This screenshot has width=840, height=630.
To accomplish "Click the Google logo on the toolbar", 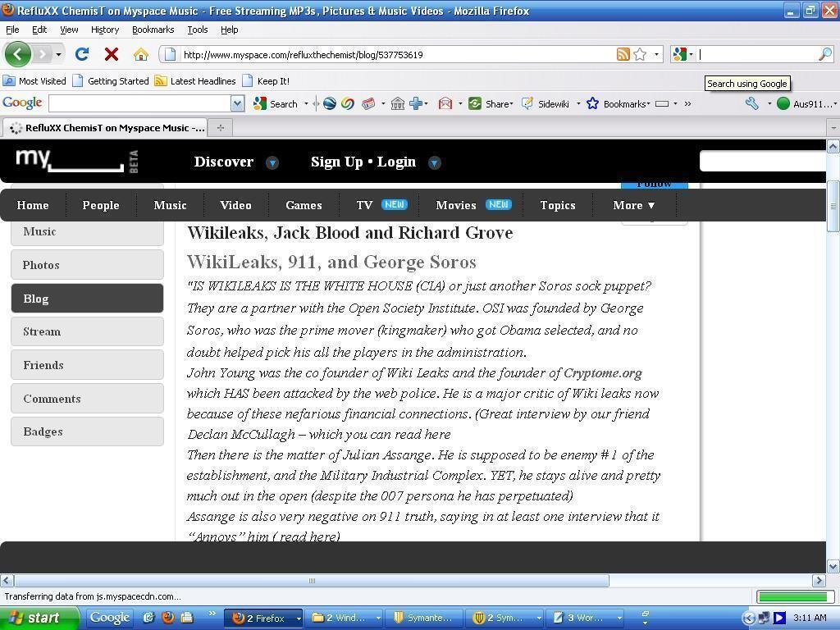I will [22, 103].
